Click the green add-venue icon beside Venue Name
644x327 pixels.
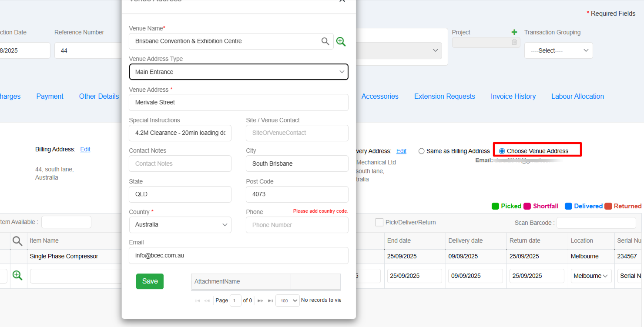[x=341, y=42]
